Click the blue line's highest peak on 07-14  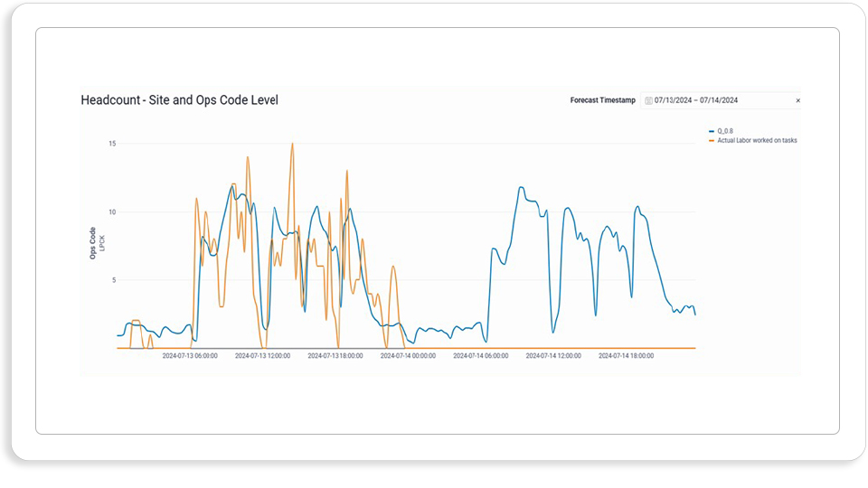coord(521,188)
